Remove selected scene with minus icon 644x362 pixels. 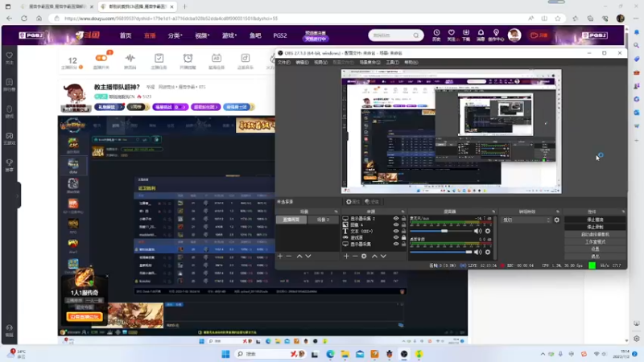(x=289, y=256)
